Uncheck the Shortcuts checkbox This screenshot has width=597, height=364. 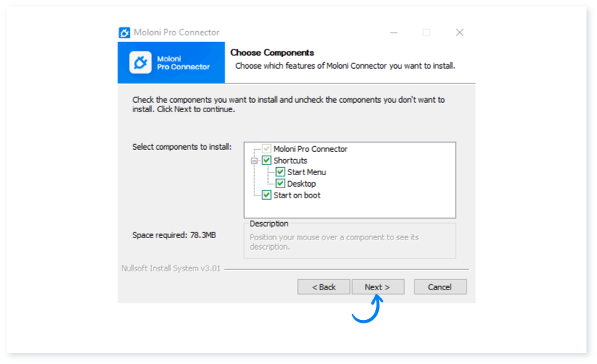coord(266,161)
